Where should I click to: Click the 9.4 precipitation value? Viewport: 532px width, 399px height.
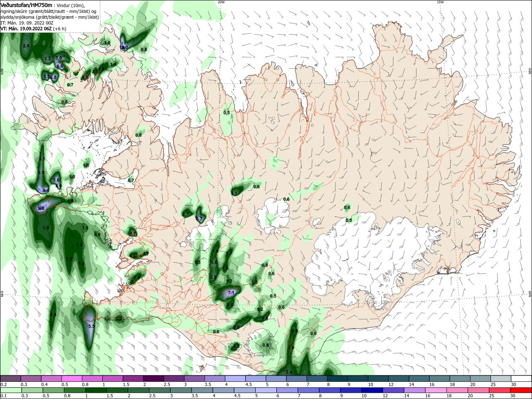pyautogui.click(x=46, y=190)
